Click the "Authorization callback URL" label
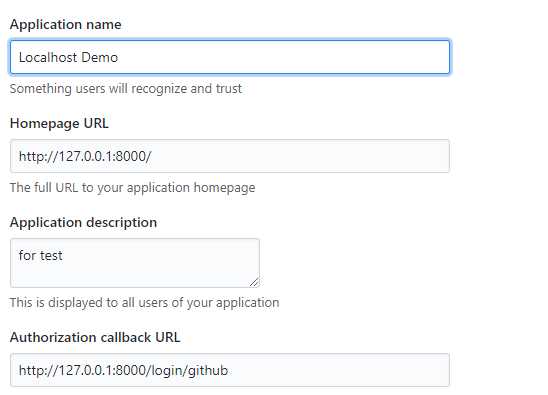 [x=95, y=337]
